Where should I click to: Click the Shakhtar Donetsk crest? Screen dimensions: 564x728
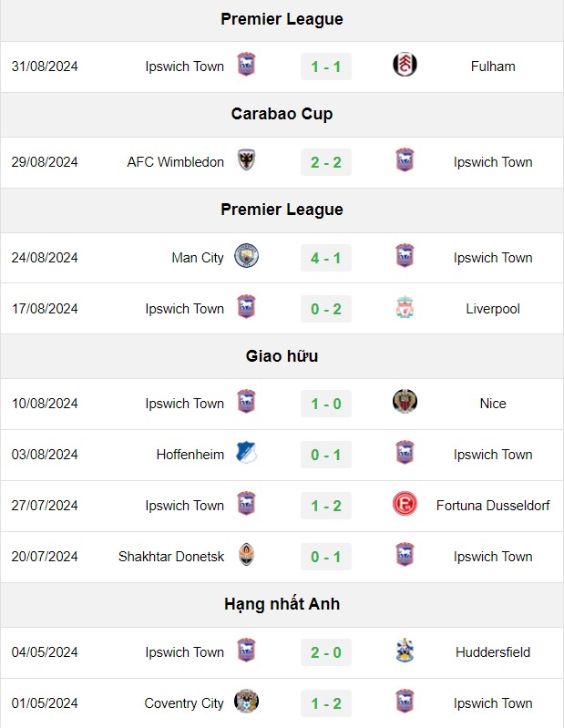(x=246, y=555)
